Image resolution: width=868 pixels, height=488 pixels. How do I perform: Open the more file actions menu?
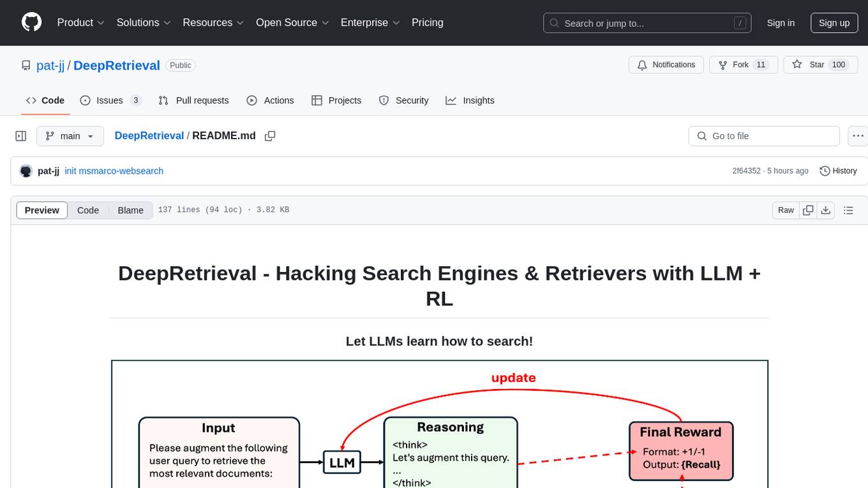click(x=858, y=136)
